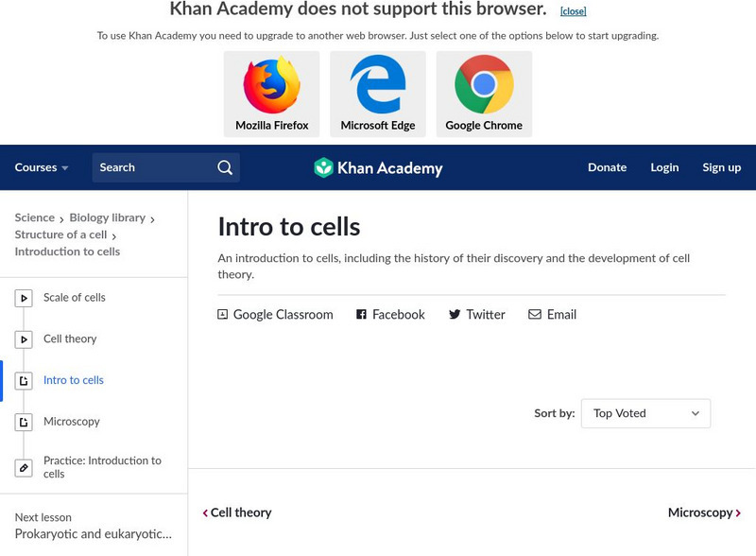This screenshot has width=756, height=556.
Task: Share via the Twitter icon
Action: pyautogui.click(x=455, y=315)
